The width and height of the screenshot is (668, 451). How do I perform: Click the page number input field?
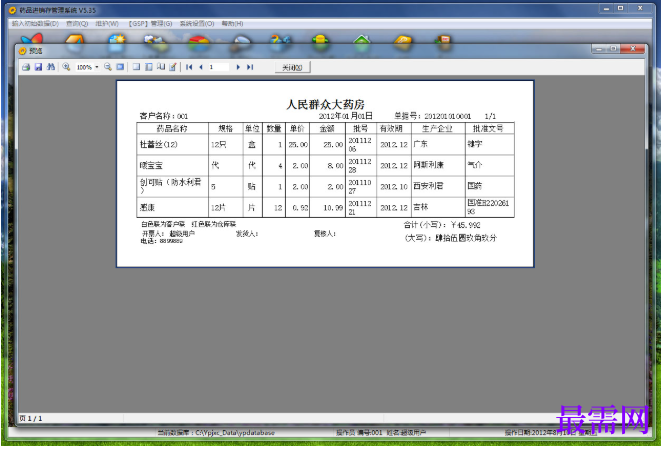tap(219, 67)
